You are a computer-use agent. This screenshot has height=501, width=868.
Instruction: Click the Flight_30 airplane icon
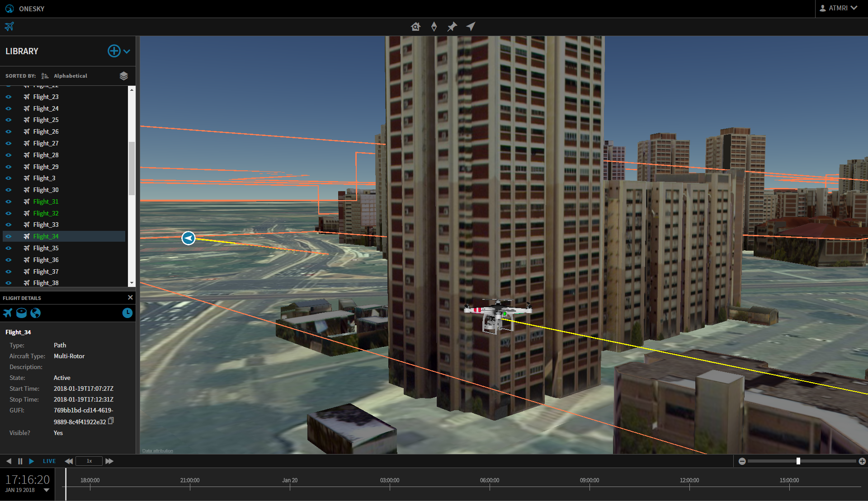tap(27, 190)
